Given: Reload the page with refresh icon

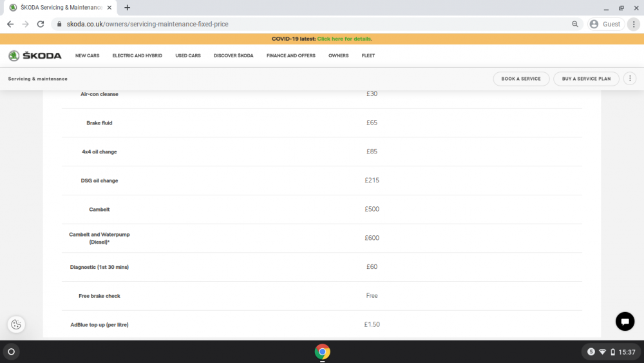Looking at the screenshot, I should [x=41, y=25].
